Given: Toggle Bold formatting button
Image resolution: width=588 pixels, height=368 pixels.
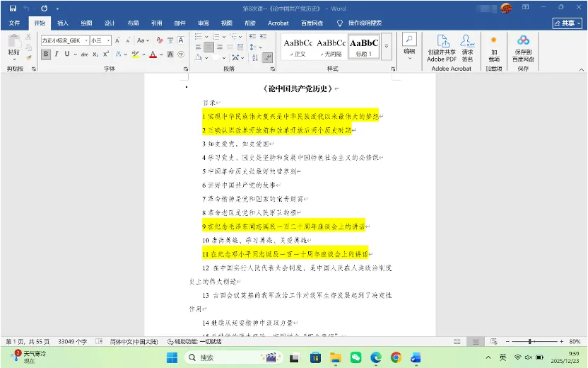Looking at the screenshot, I should 46,54.
